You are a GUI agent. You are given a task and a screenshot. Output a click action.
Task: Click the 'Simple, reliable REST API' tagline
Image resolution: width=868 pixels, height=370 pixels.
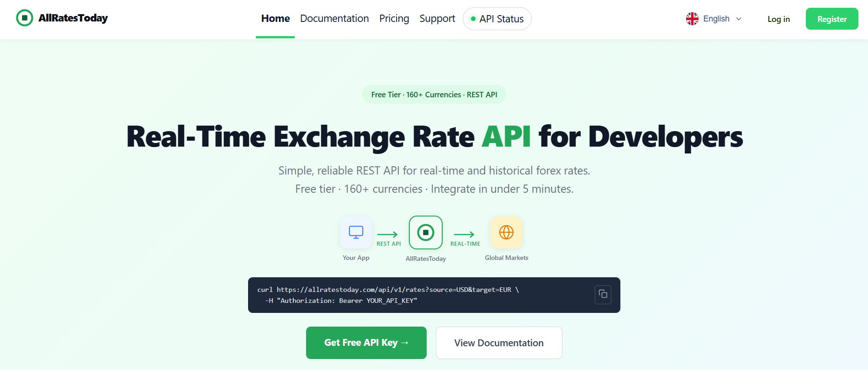pyautogui.click(x=434, y=170)
